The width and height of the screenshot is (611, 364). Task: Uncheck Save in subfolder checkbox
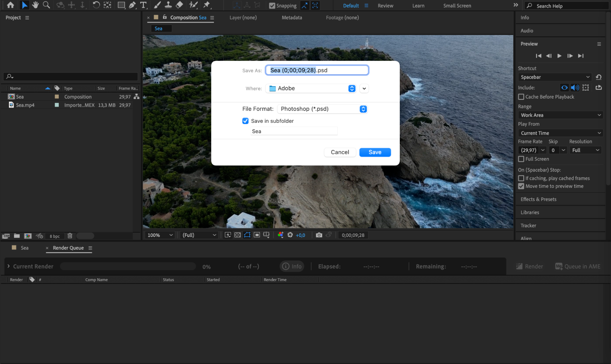pyautogui.click(x=245, y=121)
